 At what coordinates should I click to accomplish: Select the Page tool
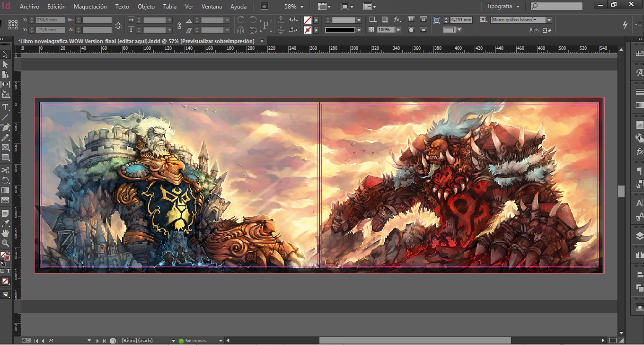click(x=5, y=74)
